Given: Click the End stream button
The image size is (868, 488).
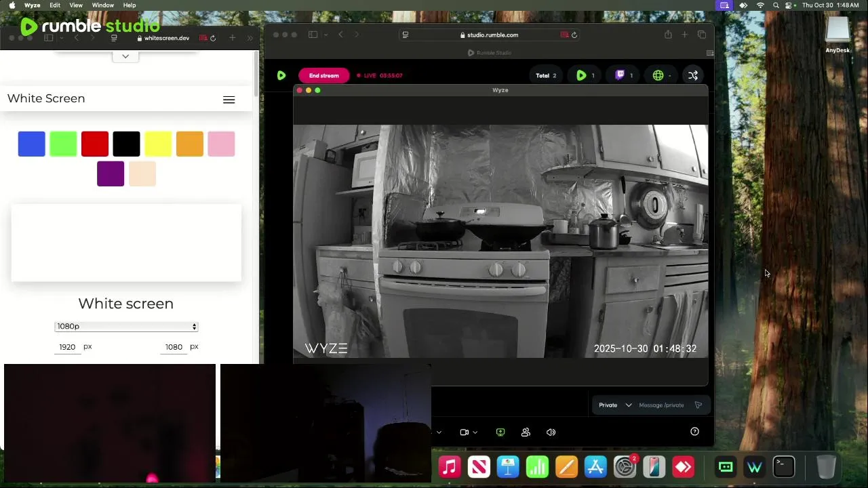Looking at the screenshot, I should [323, 75].
